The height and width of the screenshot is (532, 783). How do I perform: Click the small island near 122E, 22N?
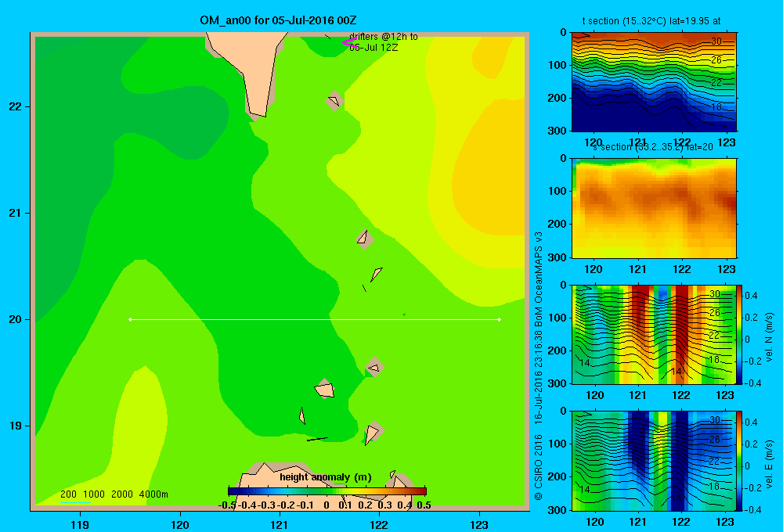pos(334,101)
